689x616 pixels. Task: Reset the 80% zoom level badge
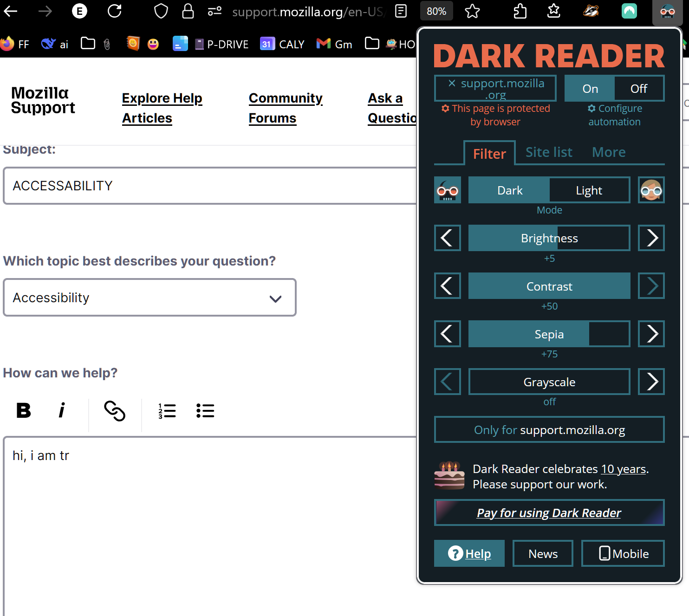(436, 11)
